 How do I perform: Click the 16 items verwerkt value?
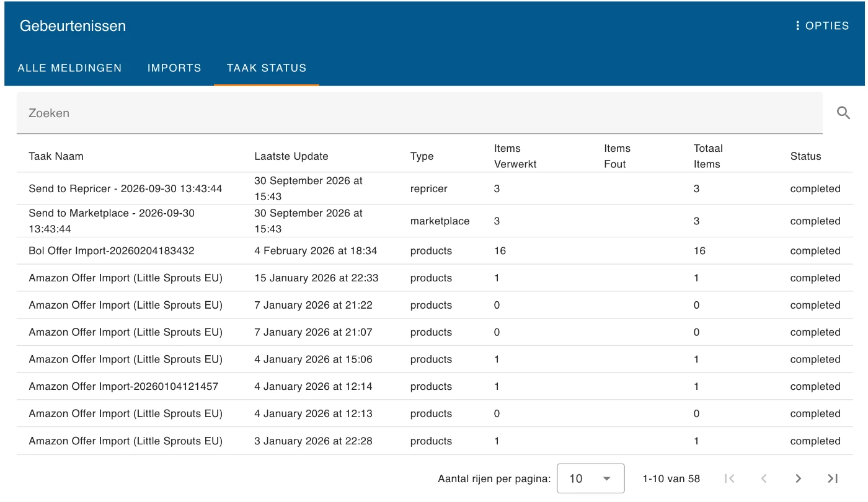pos(500,251)
